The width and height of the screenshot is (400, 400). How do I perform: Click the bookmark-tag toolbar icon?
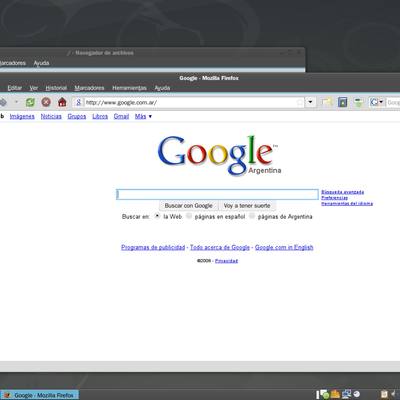pos(326,102)
